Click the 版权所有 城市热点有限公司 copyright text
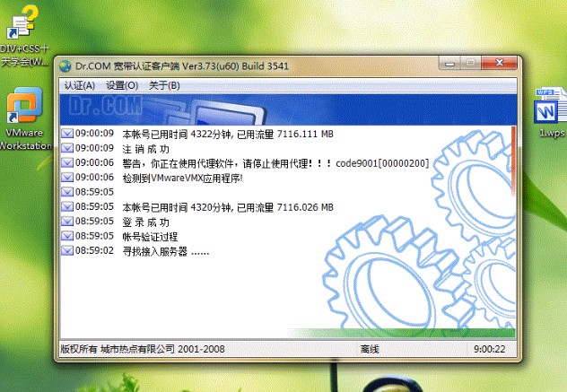Image resolution: width=567 pixels, height=392 pixels. (143, 349)
